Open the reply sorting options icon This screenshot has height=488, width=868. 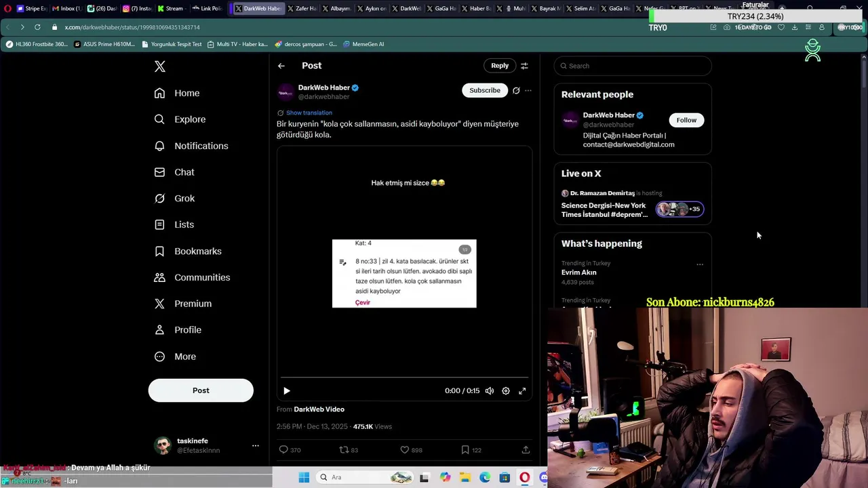point(524,66)
